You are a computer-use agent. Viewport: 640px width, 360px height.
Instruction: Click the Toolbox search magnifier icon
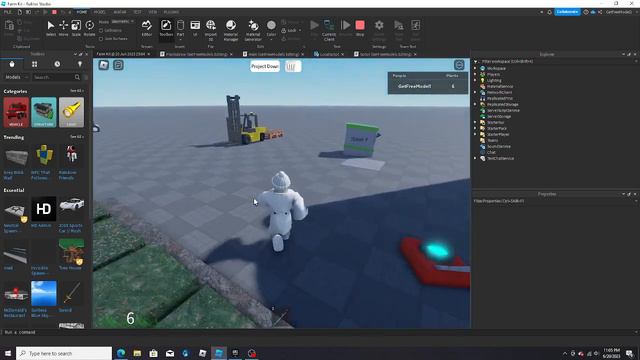click(78, 77)
